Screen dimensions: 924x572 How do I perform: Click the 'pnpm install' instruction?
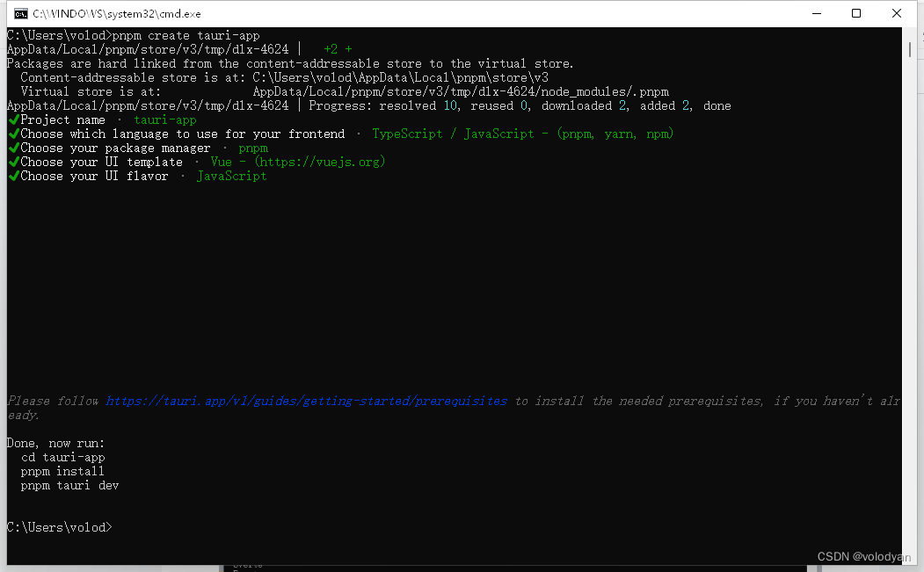pos(62,472)
